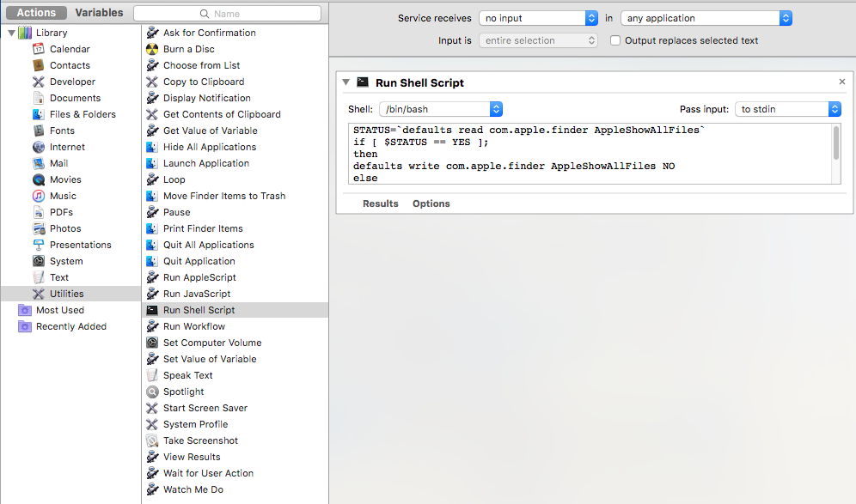Click the Options button below the script

click(431, 203)
